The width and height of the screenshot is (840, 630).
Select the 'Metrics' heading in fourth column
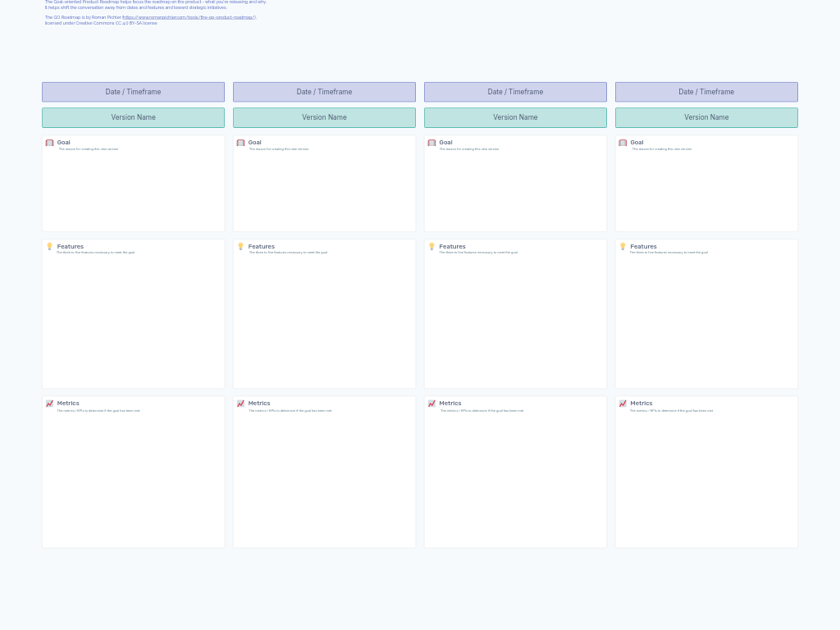tap(641, 404)
